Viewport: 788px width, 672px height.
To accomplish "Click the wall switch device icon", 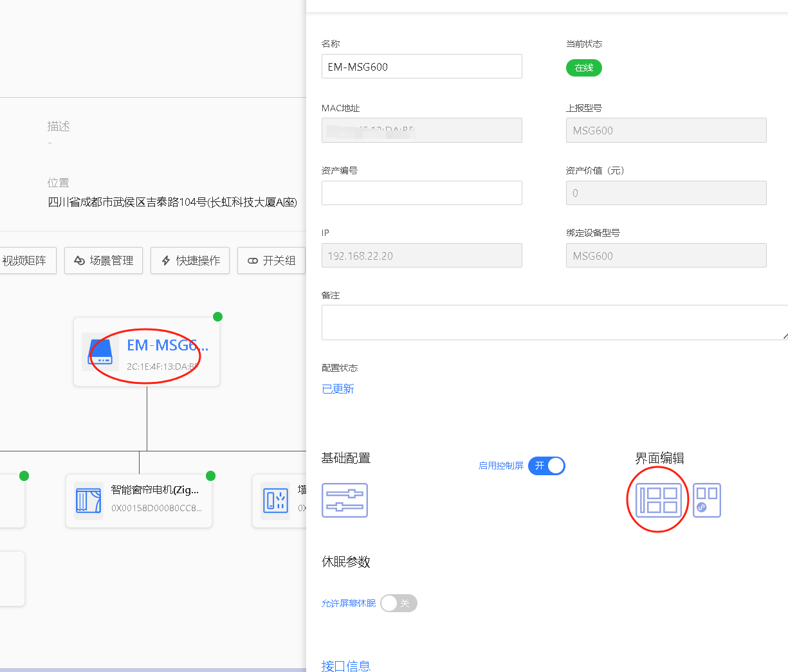I will coord(275,500).
